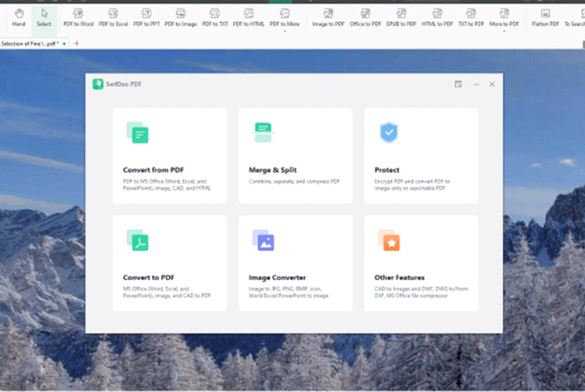Switch to the open PDF document tab
Screen dimensions: 585x392
(x=31, y=43)
